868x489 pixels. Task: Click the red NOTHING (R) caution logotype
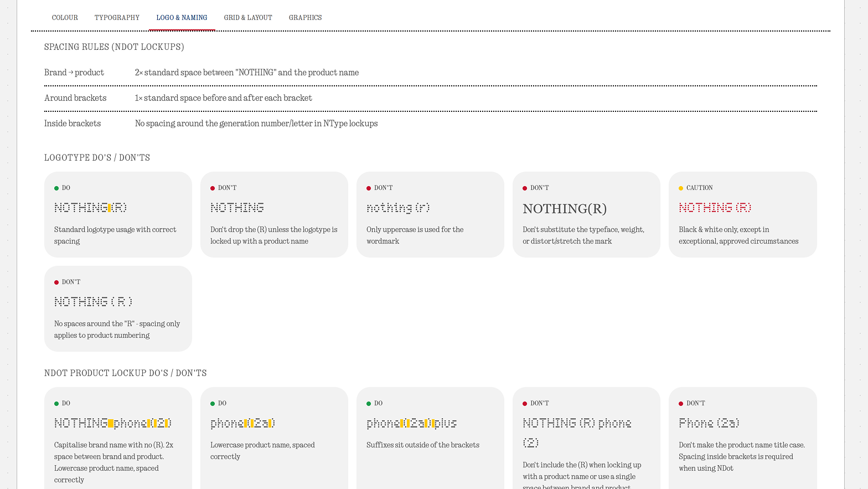coord(715,208)
